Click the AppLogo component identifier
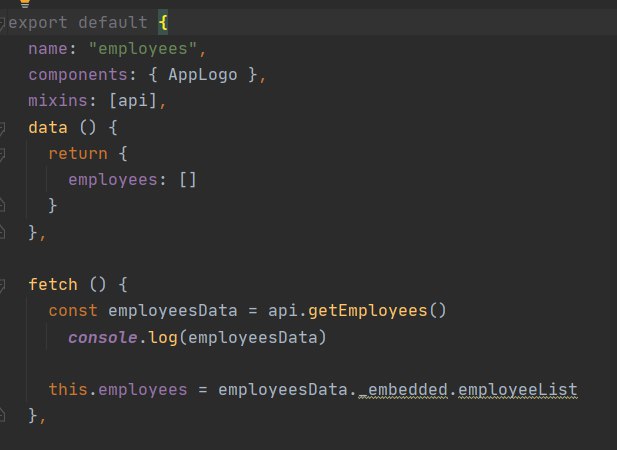The image size is (617, 450). 203,75
